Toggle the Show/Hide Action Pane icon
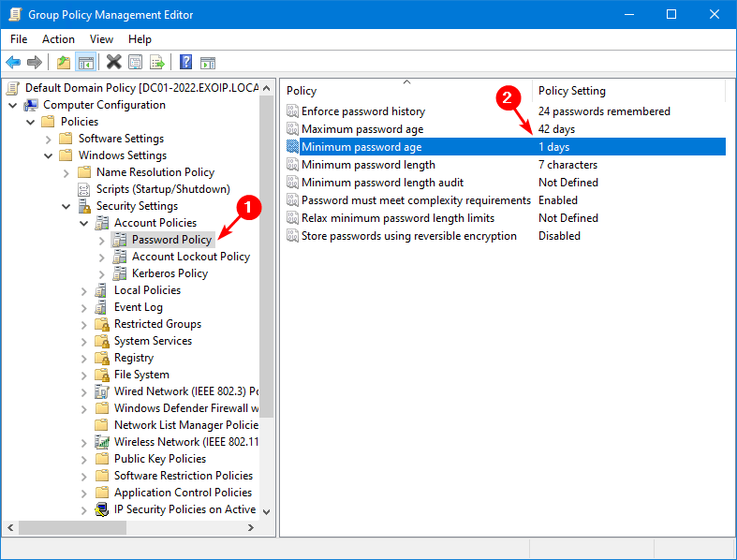 click(208, 63)
